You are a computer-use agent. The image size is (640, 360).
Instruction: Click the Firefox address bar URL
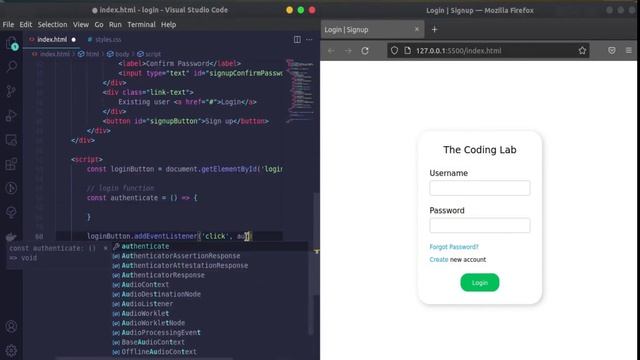tap(458, 51)
